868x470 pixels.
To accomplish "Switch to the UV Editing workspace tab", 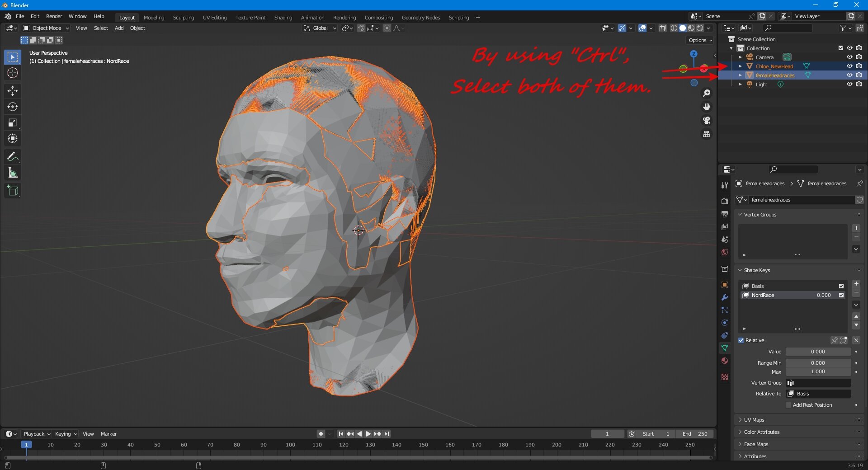I will [215, 18].
